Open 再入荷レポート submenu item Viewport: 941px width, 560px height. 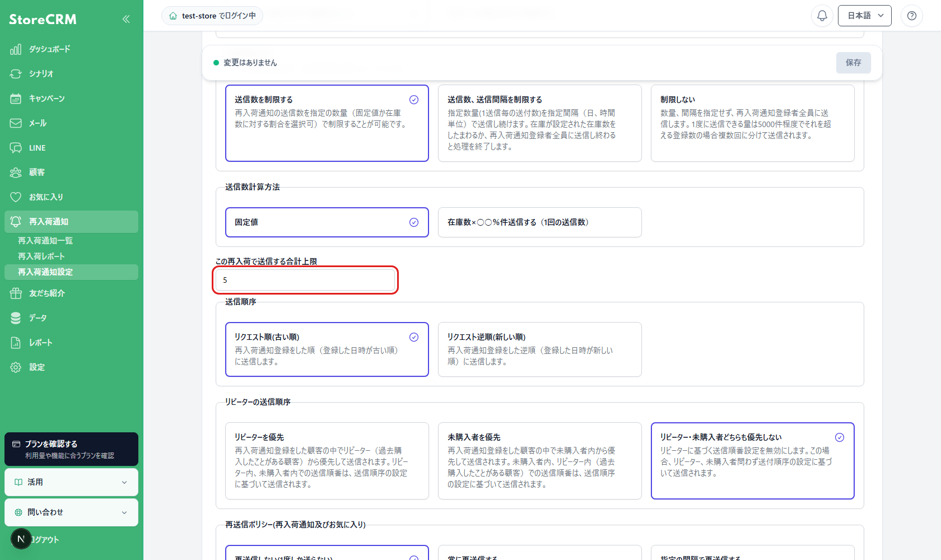(71, 256)
